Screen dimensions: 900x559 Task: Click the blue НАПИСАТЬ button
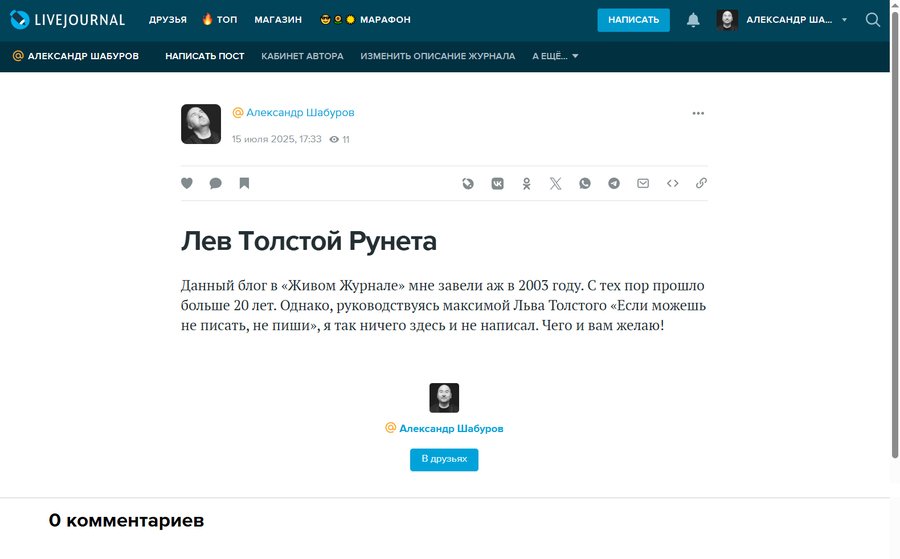(634, 20)
